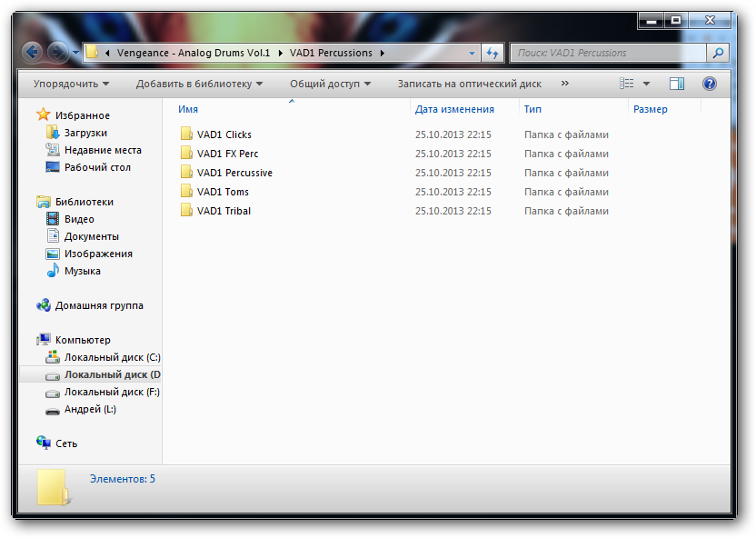Select Загрузки in the Favorites sidebar
This screenshot has height=538, width=756.
pyautogui.click(x=85, y=133)
